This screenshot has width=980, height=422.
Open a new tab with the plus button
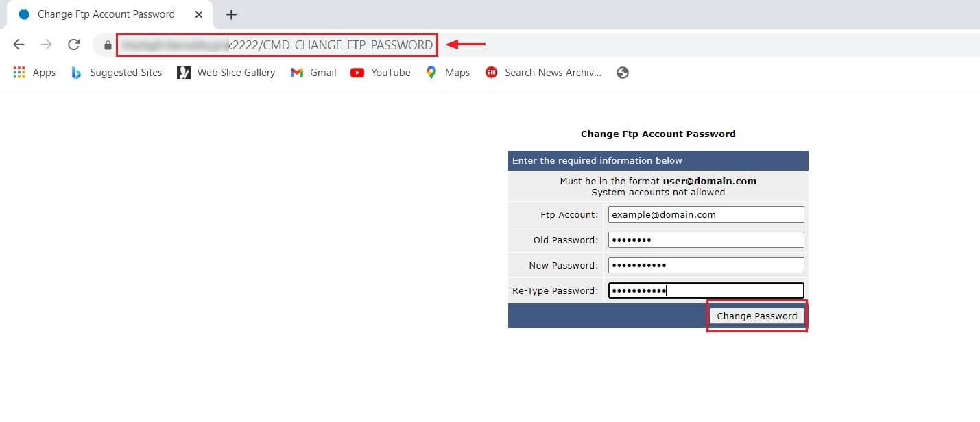tap(231, 14)
